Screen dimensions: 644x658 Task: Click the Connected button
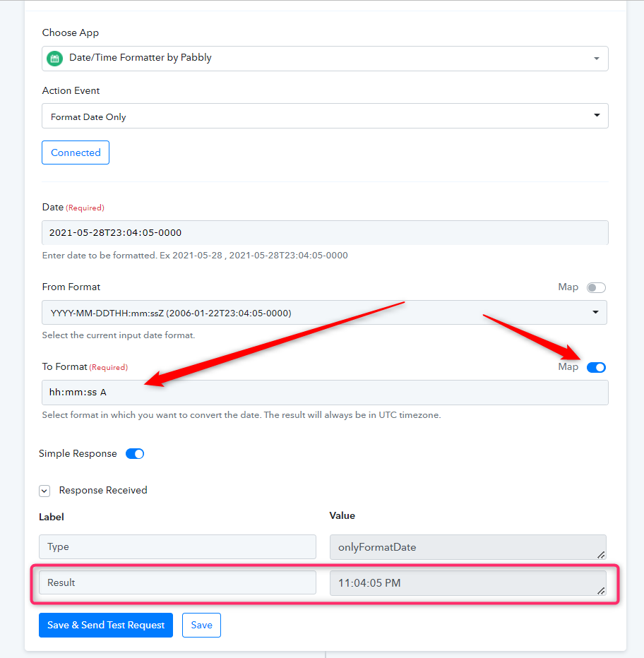click(76, 152)
